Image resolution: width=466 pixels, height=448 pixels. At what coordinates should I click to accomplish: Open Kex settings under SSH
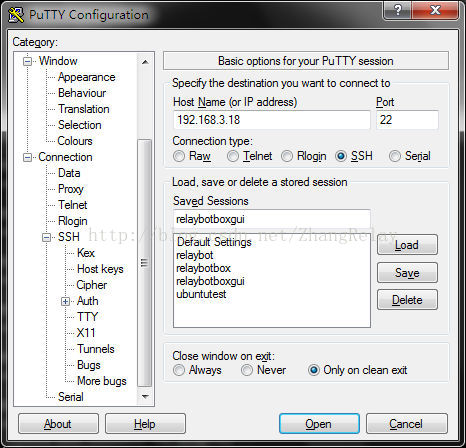pyautogui.click(x=86, y=253)
